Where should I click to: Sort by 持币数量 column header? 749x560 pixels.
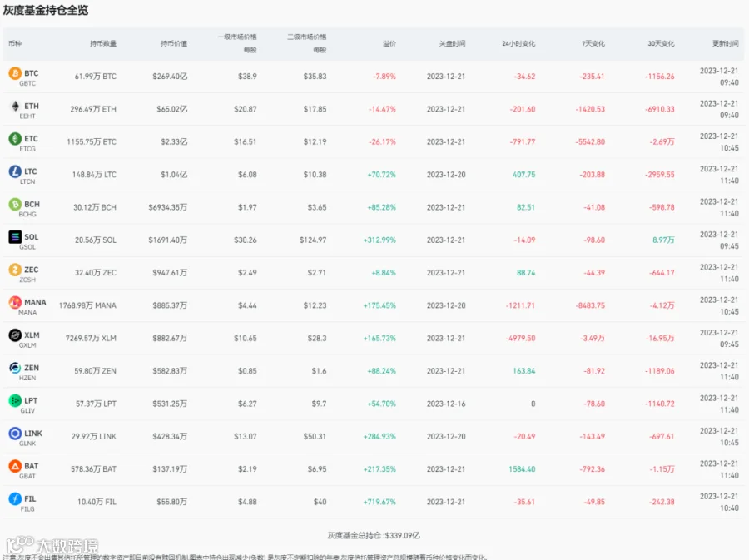103,43
